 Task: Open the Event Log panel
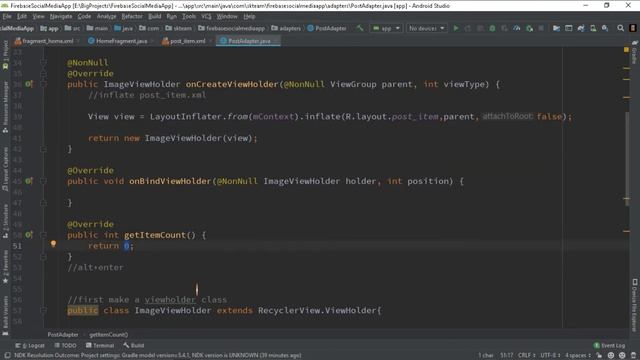pos(609,345)
